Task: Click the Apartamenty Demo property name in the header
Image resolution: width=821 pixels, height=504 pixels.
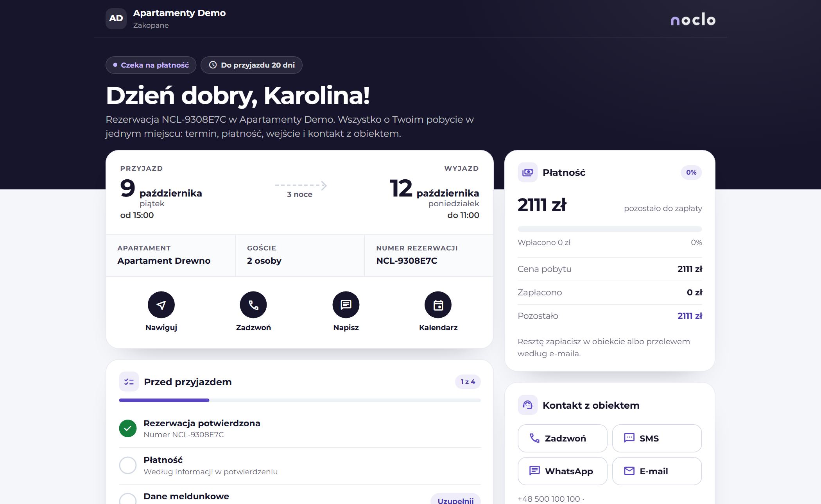Action: click(179, 13)
